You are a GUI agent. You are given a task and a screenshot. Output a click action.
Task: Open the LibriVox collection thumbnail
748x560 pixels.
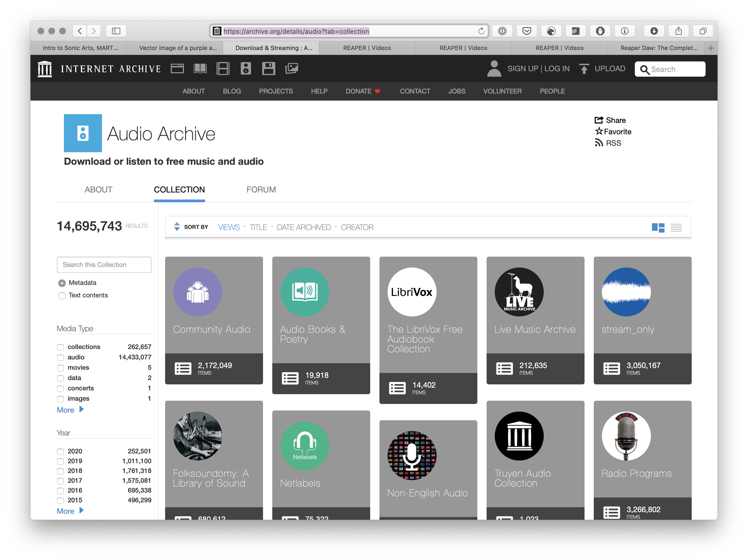coord(412,292)
